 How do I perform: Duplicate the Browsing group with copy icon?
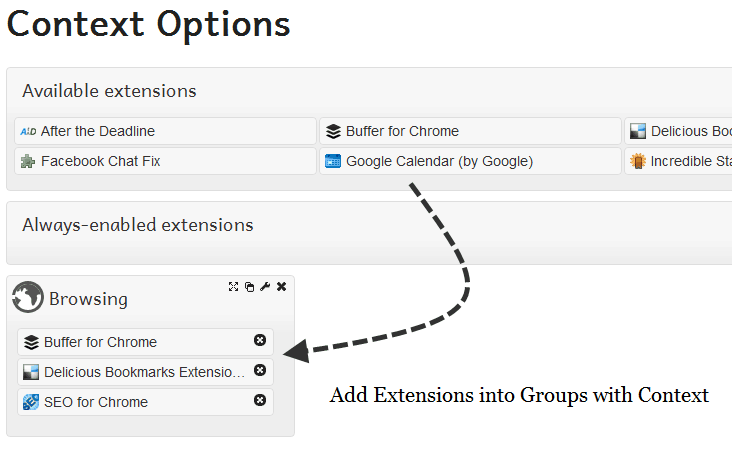250,287
